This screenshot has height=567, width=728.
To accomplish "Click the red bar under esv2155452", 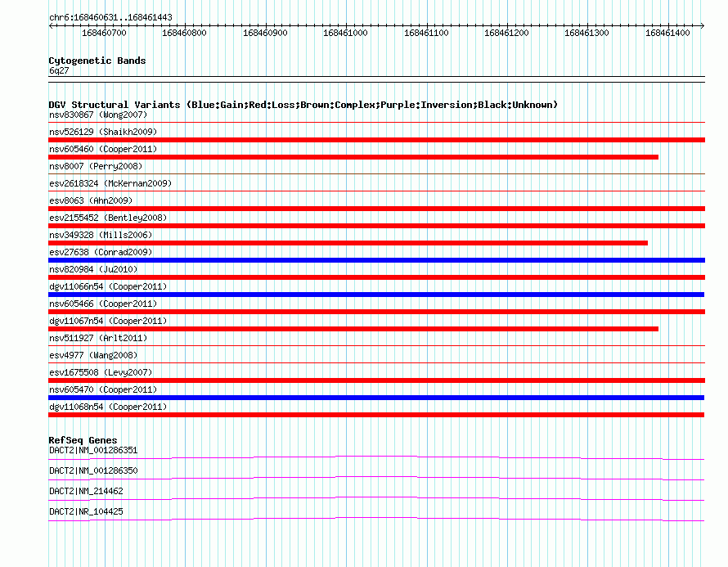I will 376,226.
